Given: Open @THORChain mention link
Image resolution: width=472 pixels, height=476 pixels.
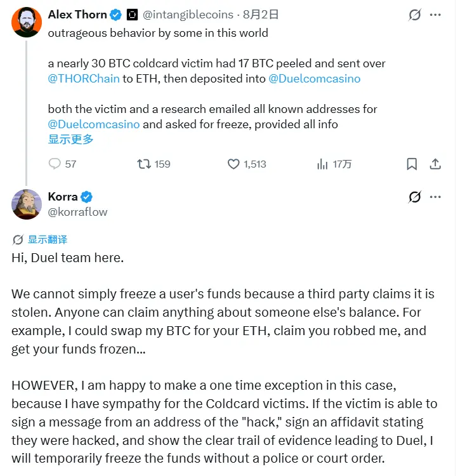Looking at the screenshot, I should (84, 79).
